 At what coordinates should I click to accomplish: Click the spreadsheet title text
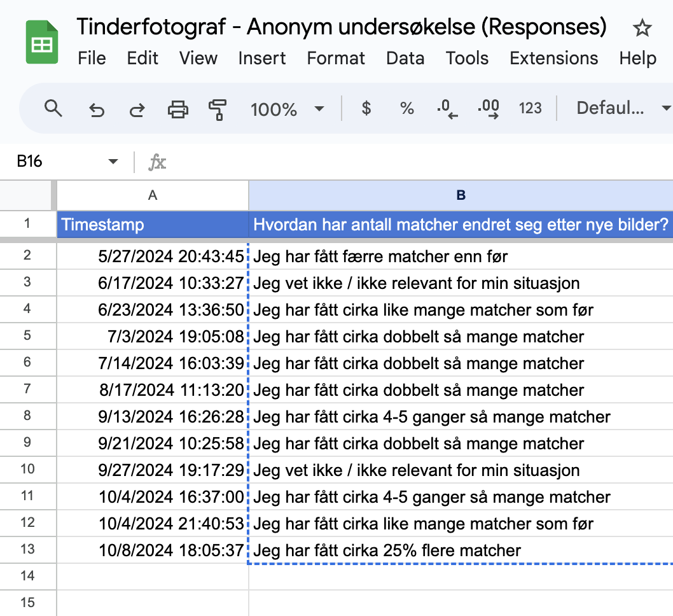pyautogui.click(x=342, y=27)
